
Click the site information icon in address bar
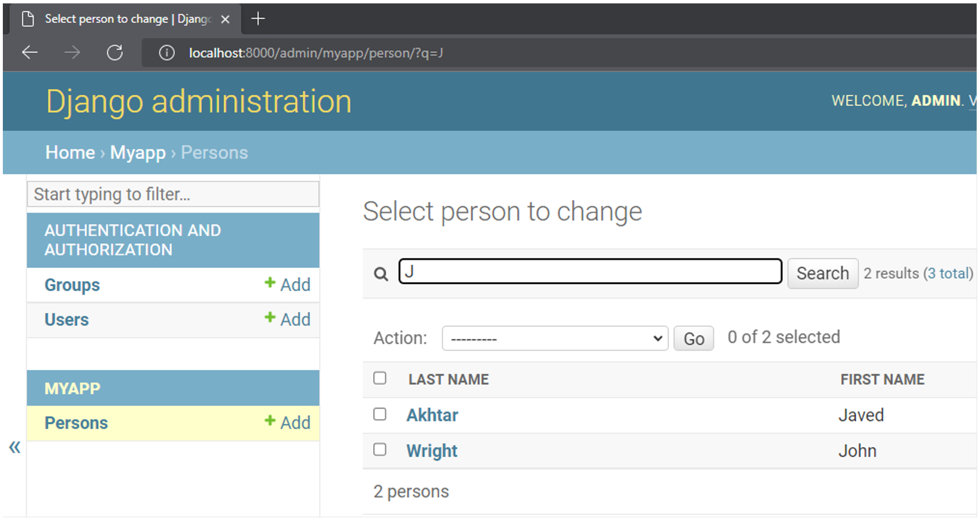point(166,53)
